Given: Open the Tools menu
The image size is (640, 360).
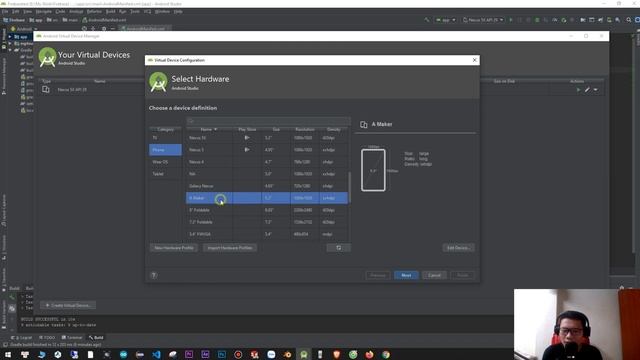Looking at the screenshot, I should pos(135,11).
